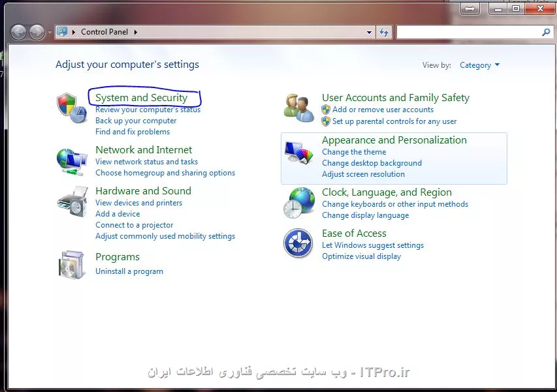Click Optimize visual display
The width and height of the screenshot is (557, 392).
361,256
